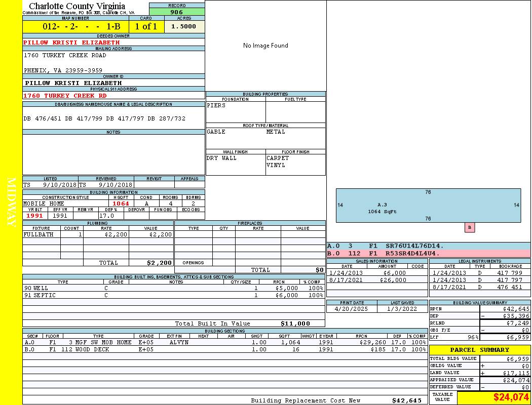The width and height of the screenshot is (532, 405).
Task: Click the red HSQFT value 1064
Action: (x=121, y=204)
